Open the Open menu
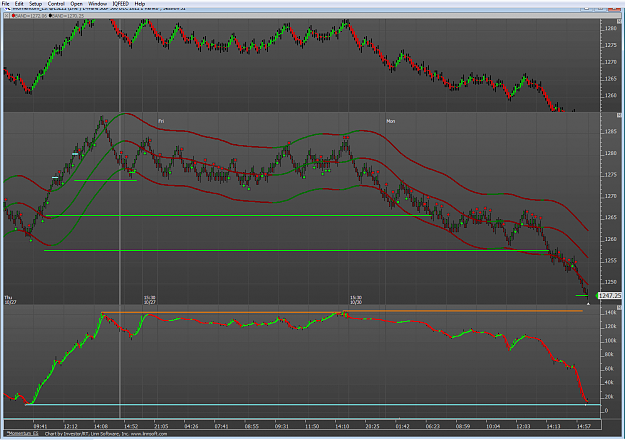Viewport: 625px width, 440px height. click(76, 4)
